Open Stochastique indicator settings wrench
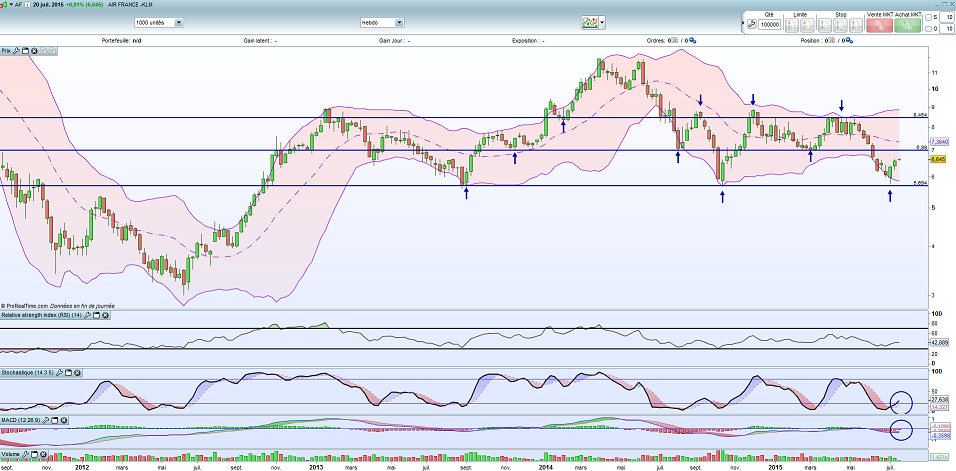956x471 pixels. pos(59,373)
